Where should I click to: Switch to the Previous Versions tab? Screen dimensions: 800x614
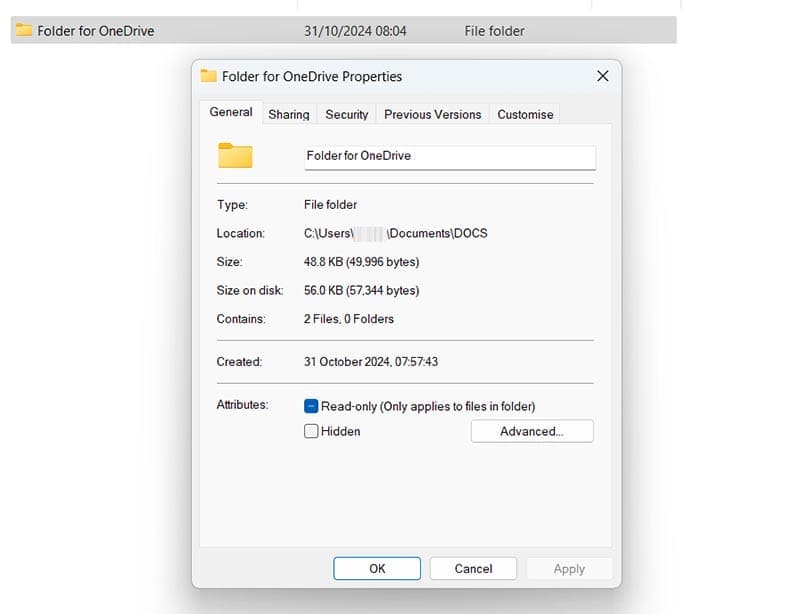tap(433, 114)
